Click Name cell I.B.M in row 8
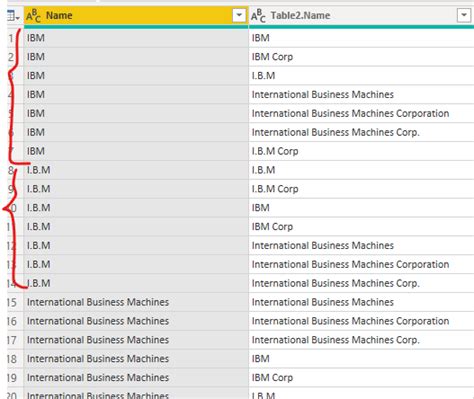The height and width of the screenshot is (399, 474). tap(136, 170)
